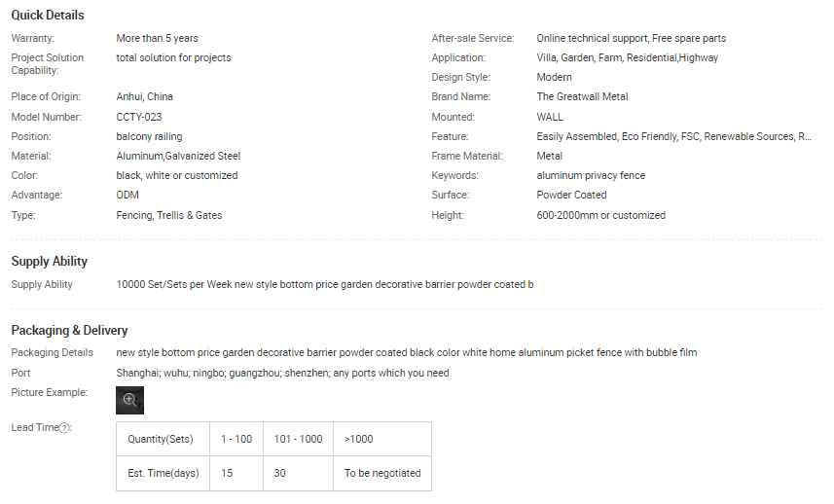Click the Packaging & Delivery heading
The image size is (834, 504).
(69, 331)
